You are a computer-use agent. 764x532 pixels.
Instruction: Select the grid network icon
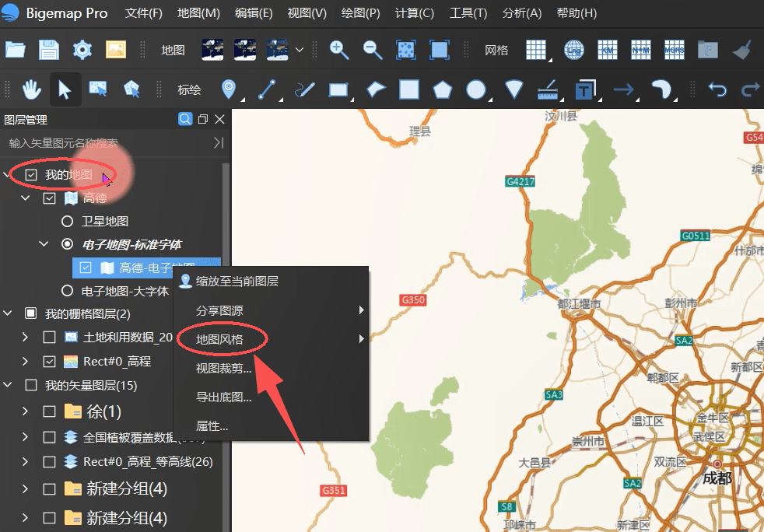[537, 50]
